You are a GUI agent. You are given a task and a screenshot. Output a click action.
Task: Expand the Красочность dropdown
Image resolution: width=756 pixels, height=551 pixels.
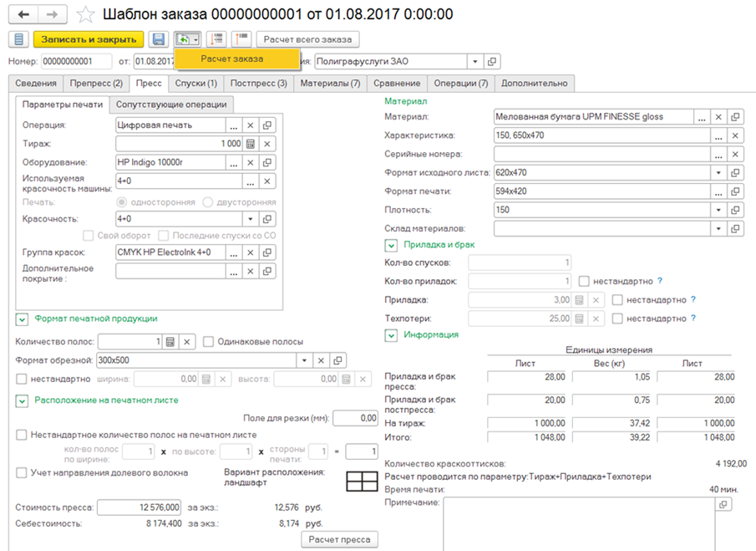tap(250, 219)
